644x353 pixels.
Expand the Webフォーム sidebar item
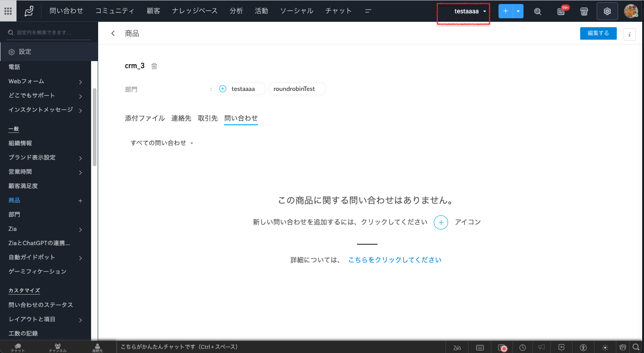(x=80, y=82)
